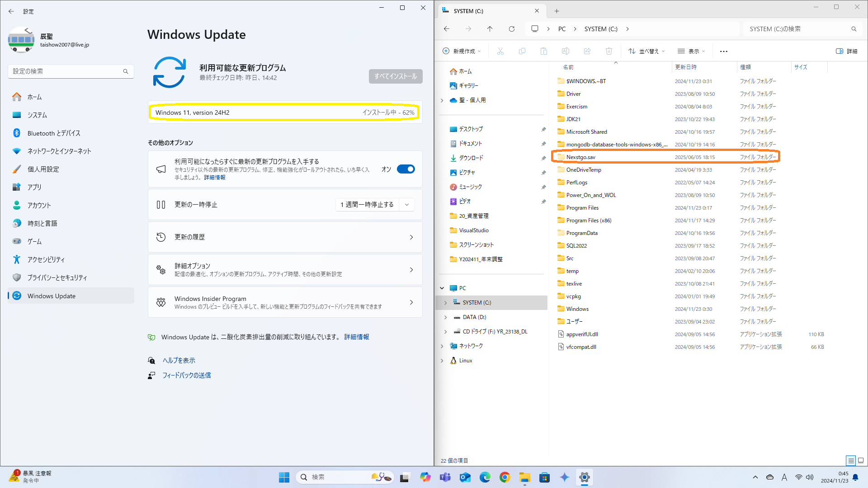Click 詳細情報 link about carbon emissions
Viewport: 868px width, 488px height.
[357, 337]
